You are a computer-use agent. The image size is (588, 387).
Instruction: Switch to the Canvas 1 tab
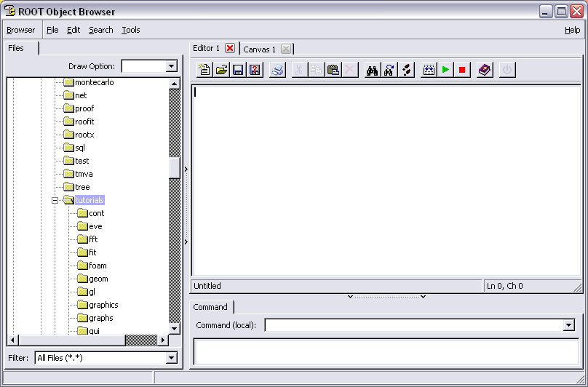(x=259, y=49)
